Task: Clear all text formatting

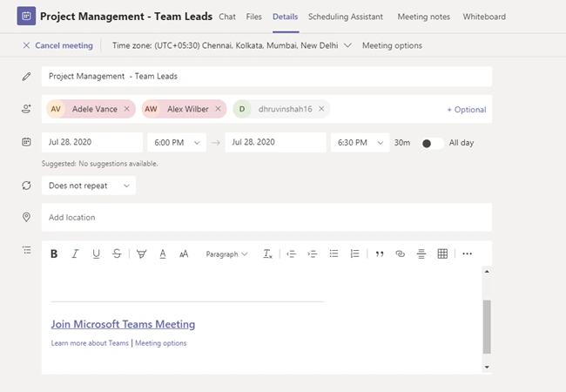Action: pos(267,254)
